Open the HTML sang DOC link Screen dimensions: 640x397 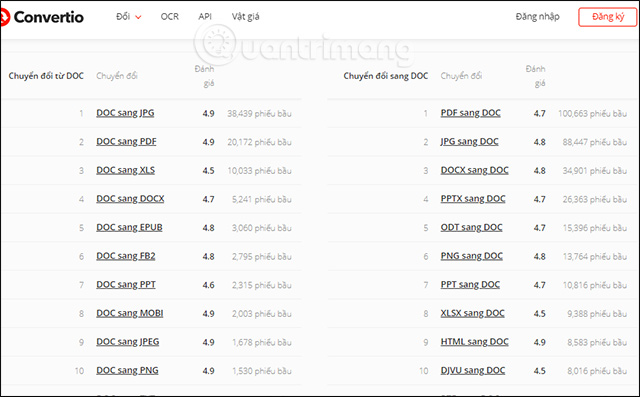click(x=474, y=342)
